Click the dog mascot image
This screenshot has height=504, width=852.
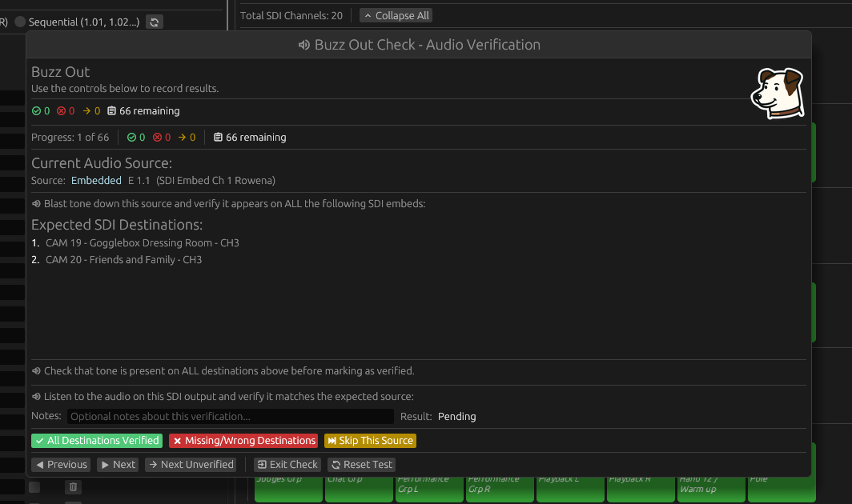pos(776,93)
